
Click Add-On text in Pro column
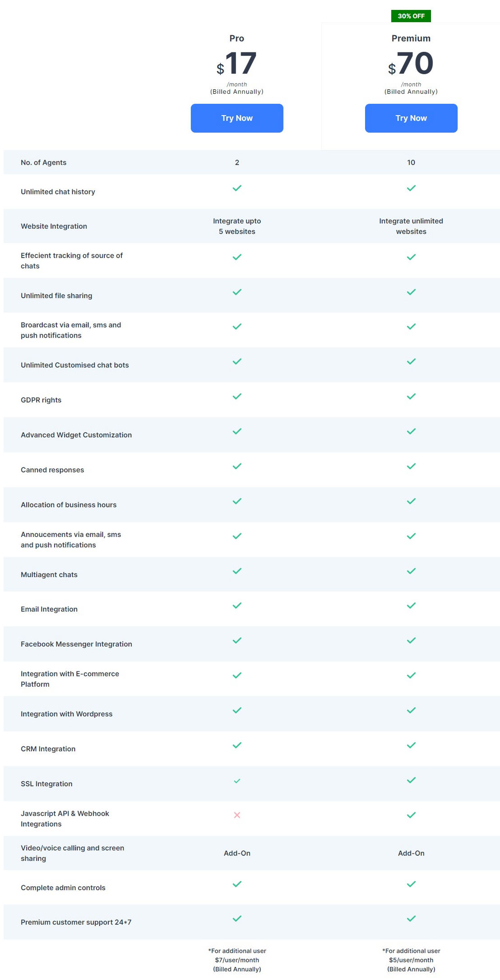(237, 853)
